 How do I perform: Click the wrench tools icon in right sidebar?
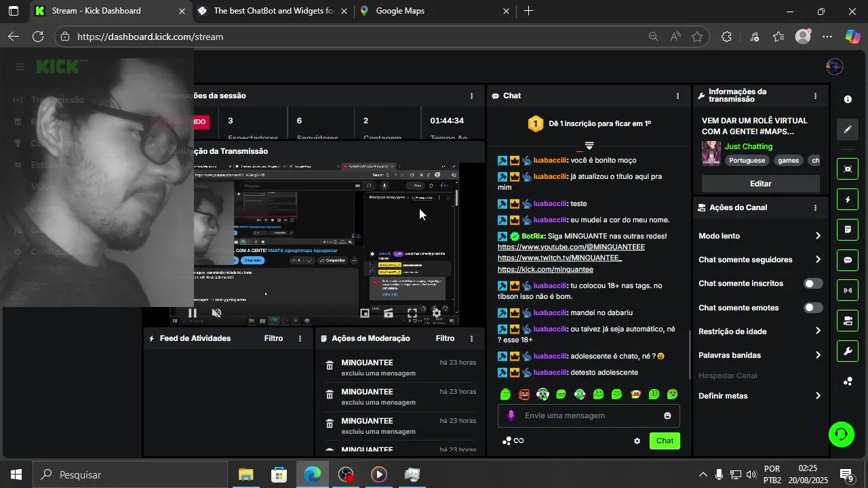(848, 351)
